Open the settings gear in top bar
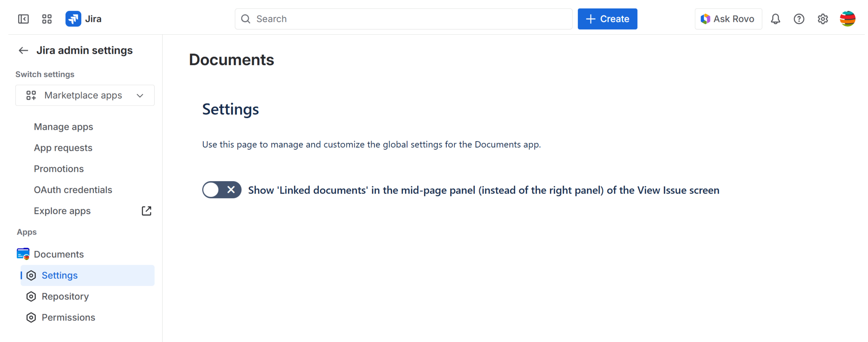The image size is (868, 342). 822,19
